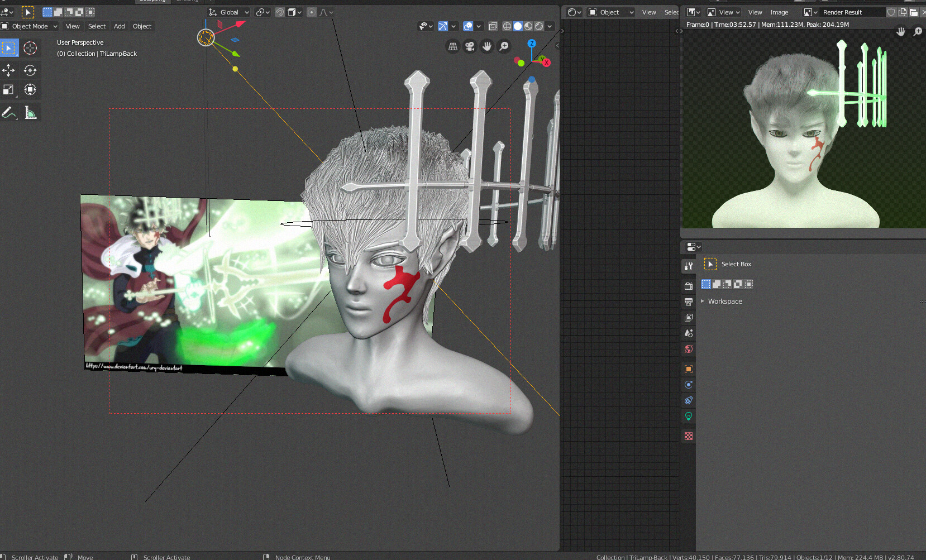Open the Texture properties checker tab
This screenshot has height=560, width=926.
click(689, 436)
